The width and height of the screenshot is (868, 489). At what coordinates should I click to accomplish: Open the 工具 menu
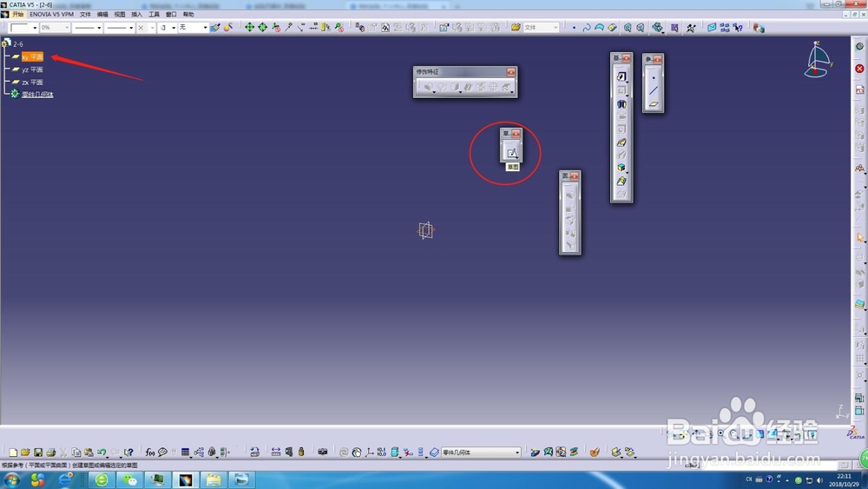tap(154, 15)
